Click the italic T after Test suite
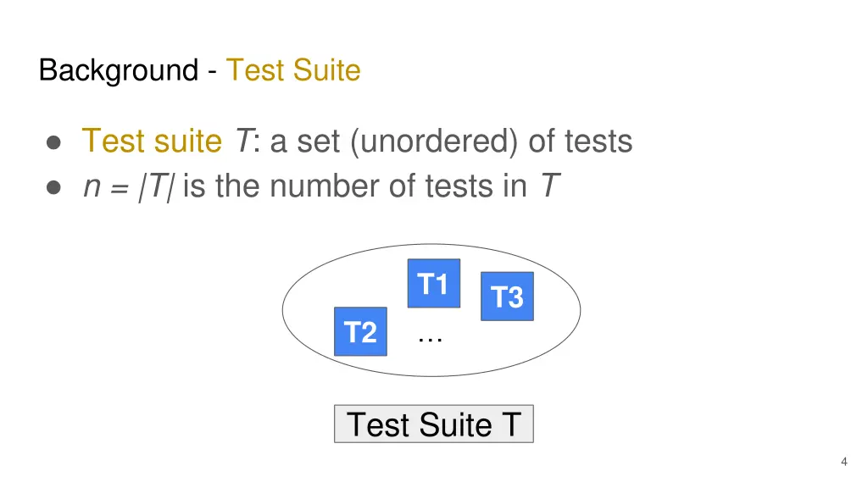This screenshot has height=488, width=868. [243, 141]
